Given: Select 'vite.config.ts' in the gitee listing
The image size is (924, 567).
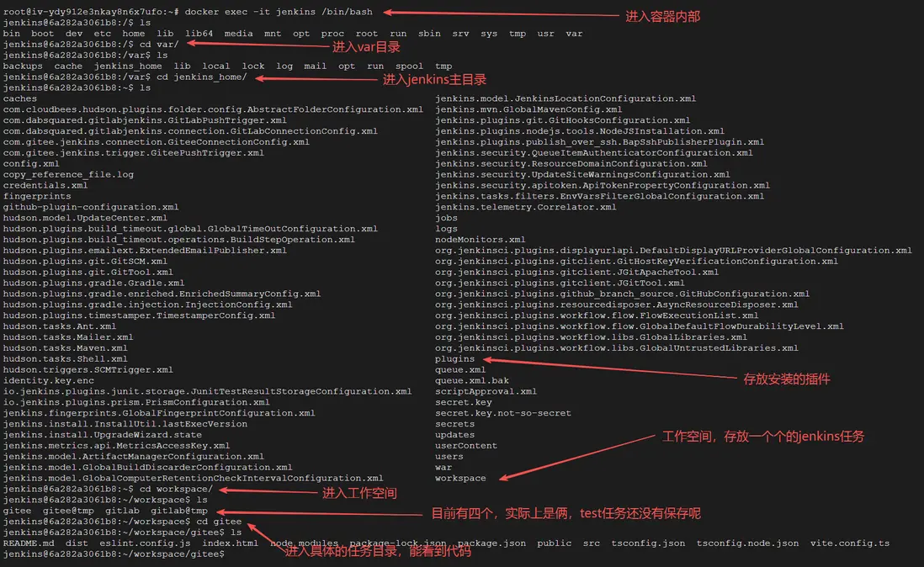Looking at the screenshot, I should (850, 543).
